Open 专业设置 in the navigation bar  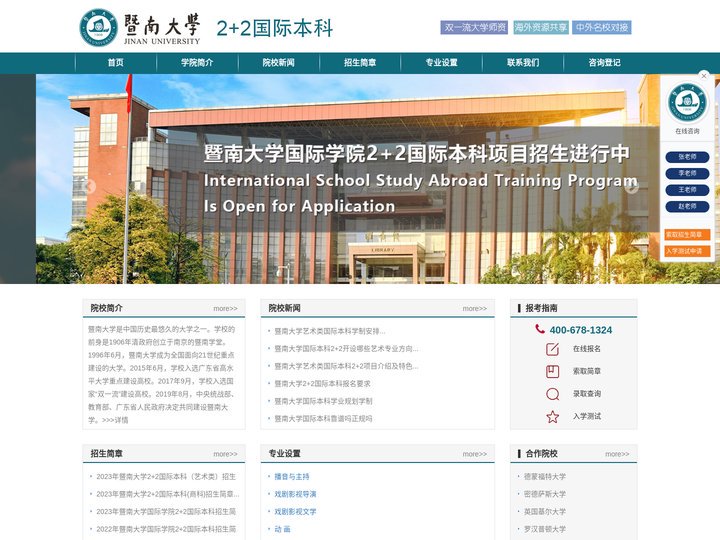(441, 63)
